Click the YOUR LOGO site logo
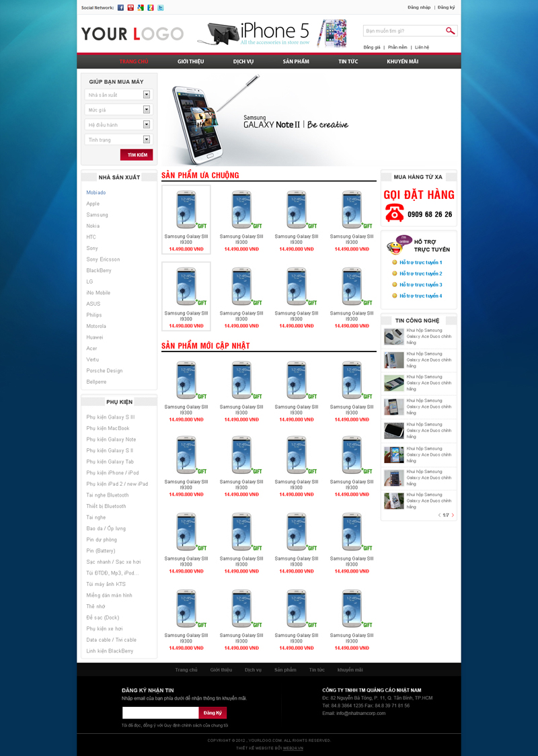 point(132,34)
